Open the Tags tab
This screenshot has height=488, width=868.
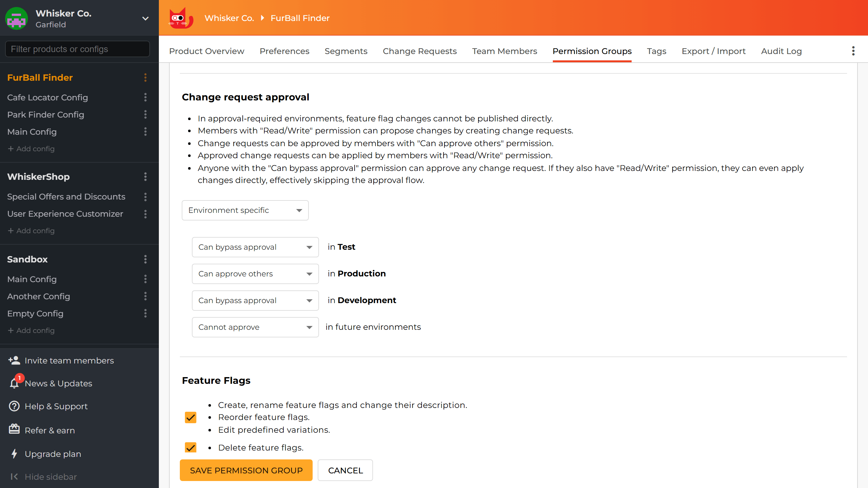click(x=656, y=51)
